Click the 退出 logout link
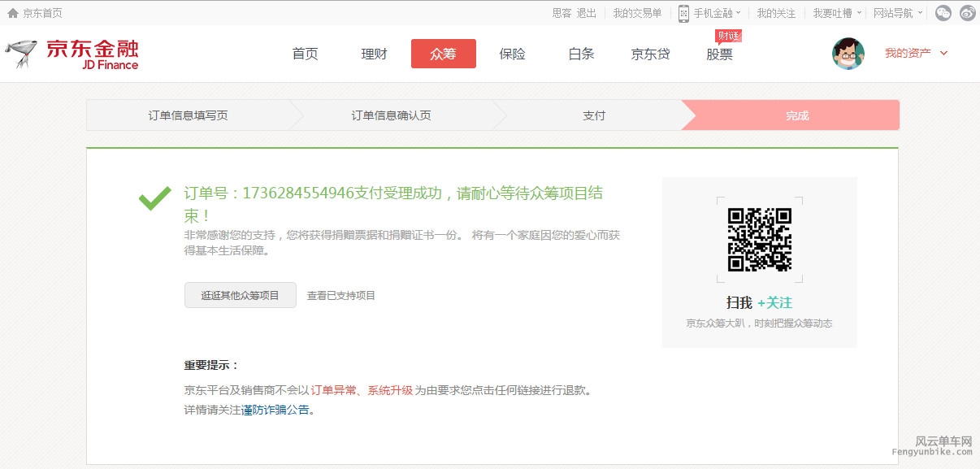Screen dimensions: 980x469 [586, 13]
